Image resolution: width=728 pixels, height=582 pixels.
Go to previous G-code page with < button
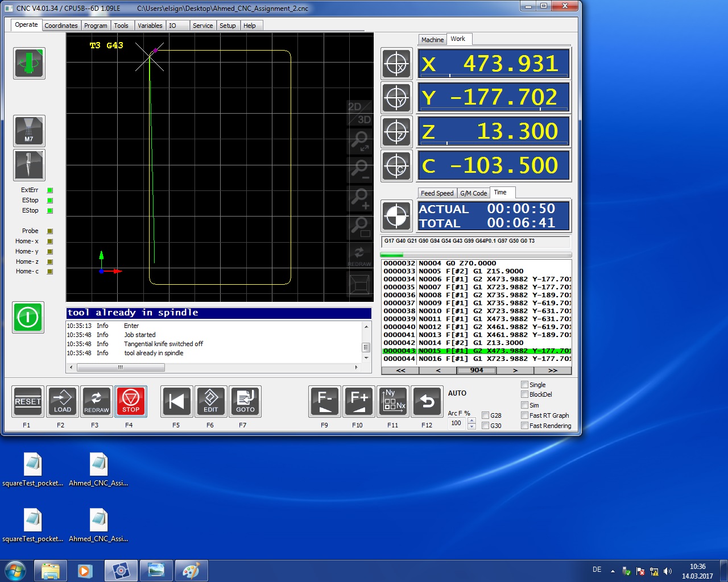(x=437, y=370)
